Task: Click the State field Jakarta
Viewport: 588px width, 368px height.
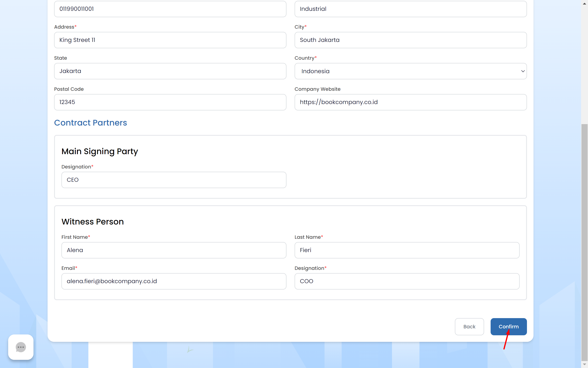Action: pyautogui.click(x=170, y=71)
